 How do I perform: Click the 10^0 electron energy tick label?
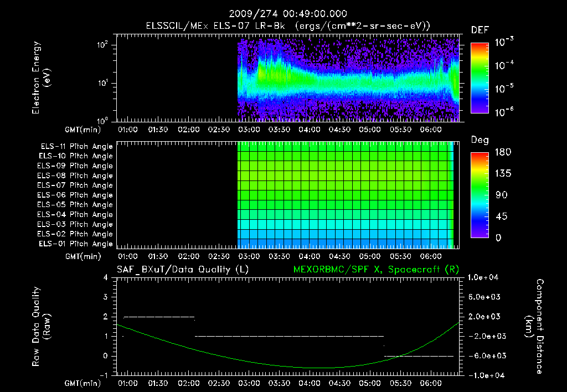tap(102, 120)
